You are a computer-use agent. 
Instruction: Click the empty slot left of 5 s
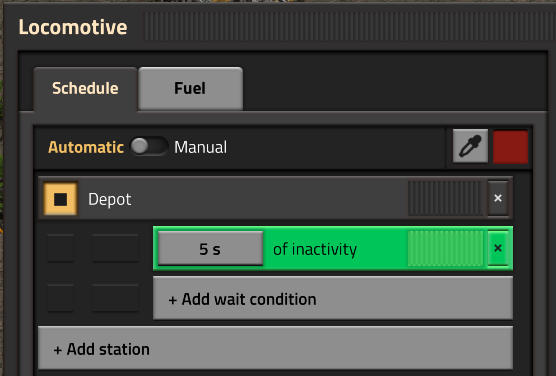tap(115, 248)
